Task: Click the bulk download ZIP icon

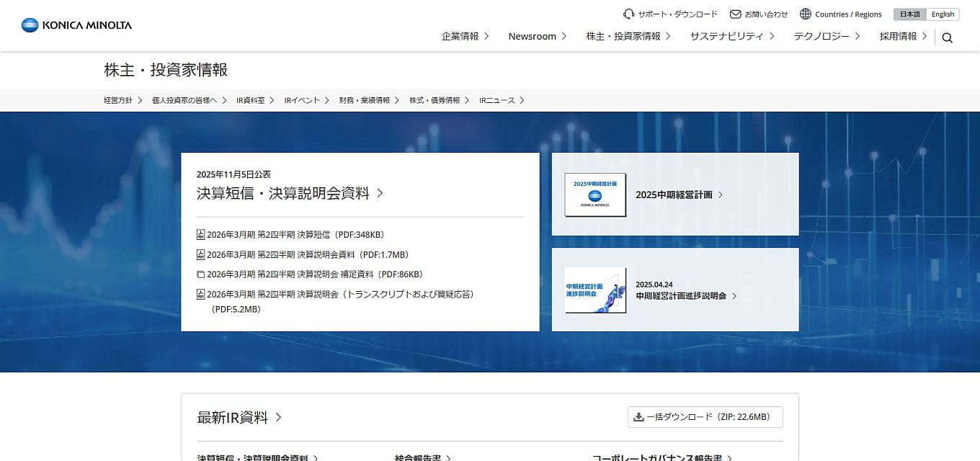Action: [x=638, y=417]
